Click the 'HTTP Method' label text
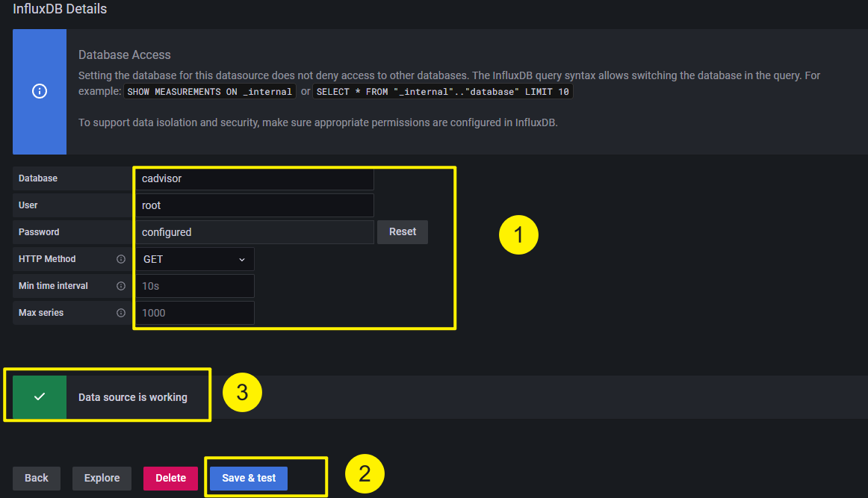The image size is (868, 498). (x=47, y=259)
